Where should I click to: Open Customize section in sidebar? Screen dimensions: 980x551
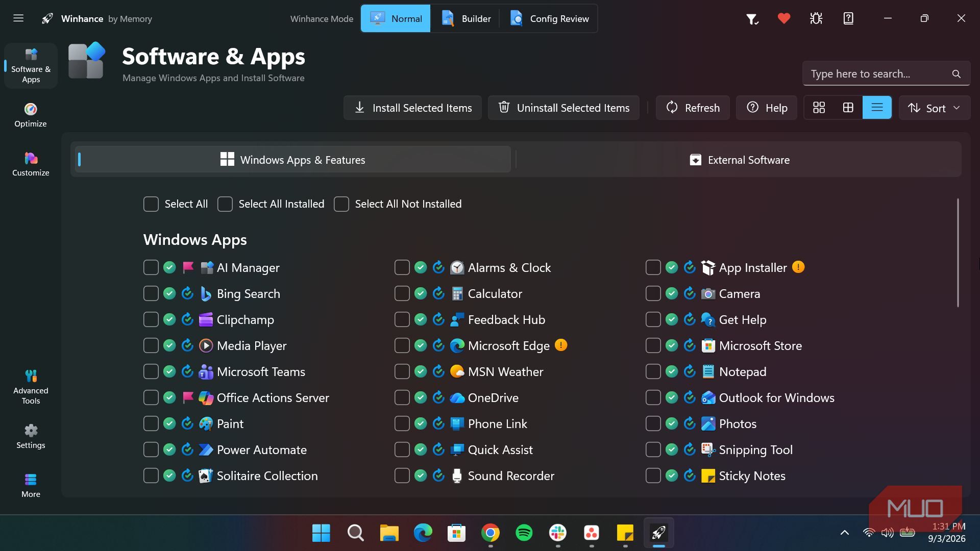(31, 164)
